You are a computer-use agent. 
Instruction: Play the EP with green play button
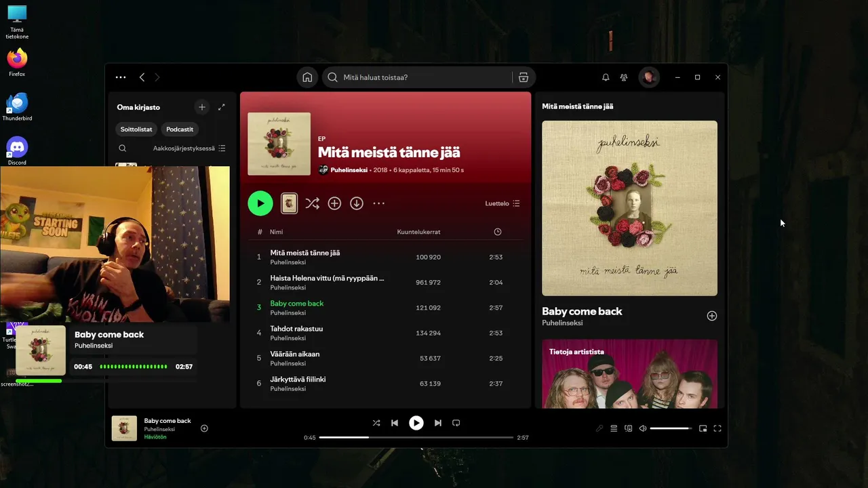coord(260,203)
